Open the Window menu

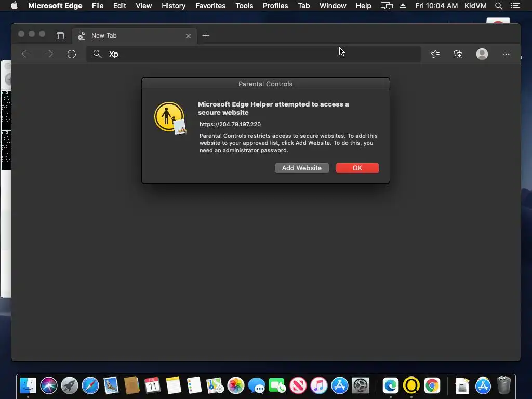(333, 6)
